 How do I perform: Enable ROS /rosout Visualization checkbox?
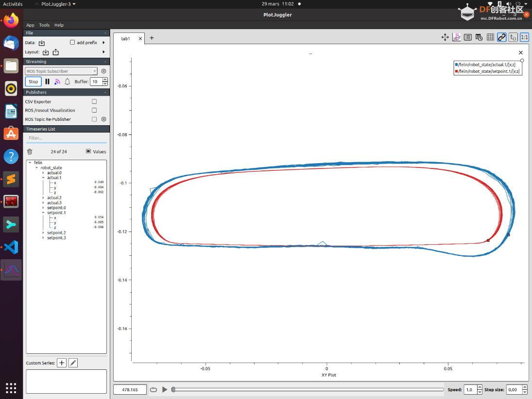click(94, 110)
